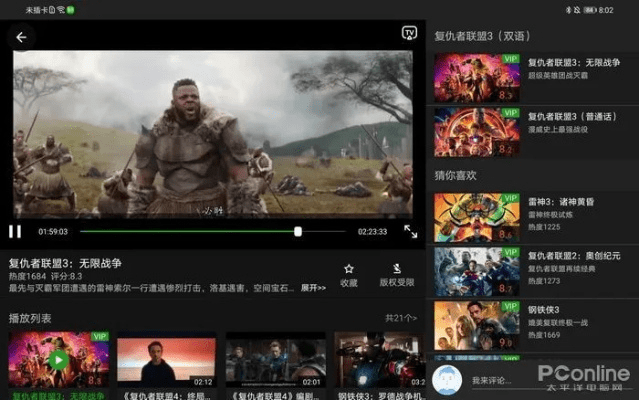The height and width of the screenshot is (400, 639).
Task: Open recommended 雷神3：诸神黄昏
Action: [x=531, y=217]
